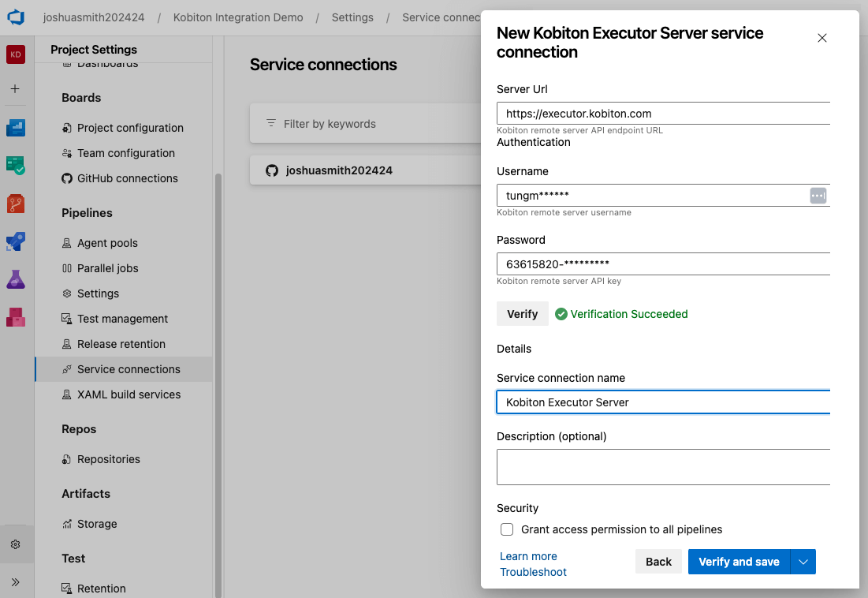This screenshot has width=868, height=598.
Task: Close the New Kobiton Executor Server panel
Action: pos(822,38)
